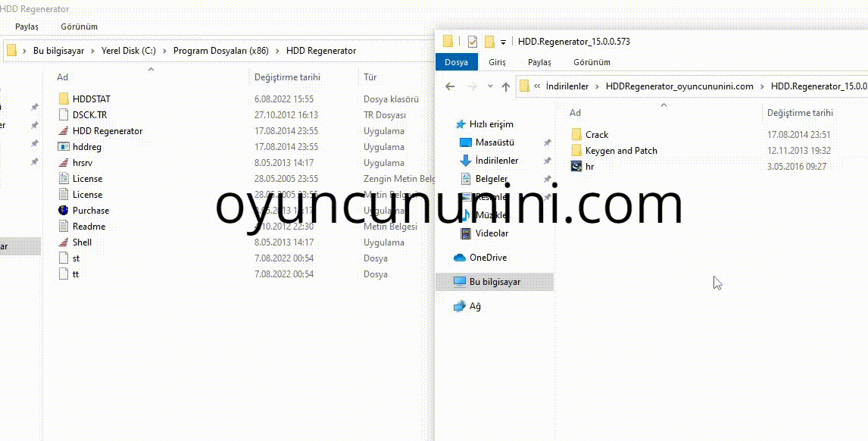Navigate to İndirilenler in the breadcrumb path
This screenshot has width=868, height=441.
pyautogui.click(x=567, y=86)
